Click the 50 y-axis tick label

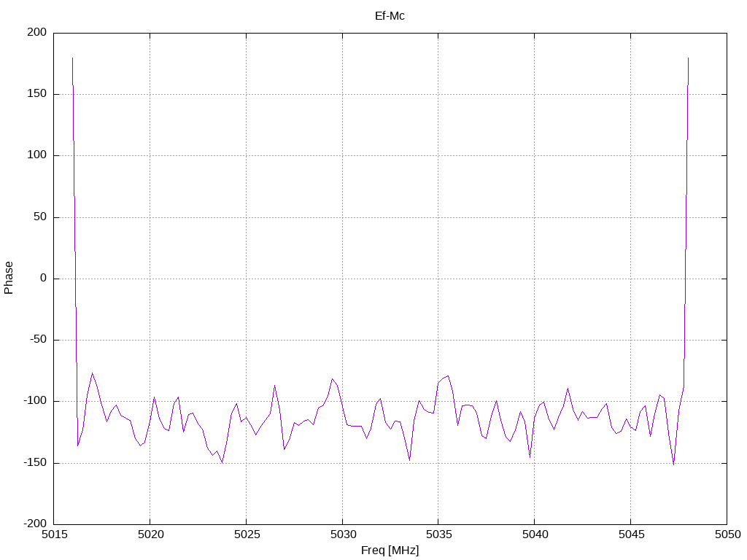pyautogui.click(x=40, y=217)
